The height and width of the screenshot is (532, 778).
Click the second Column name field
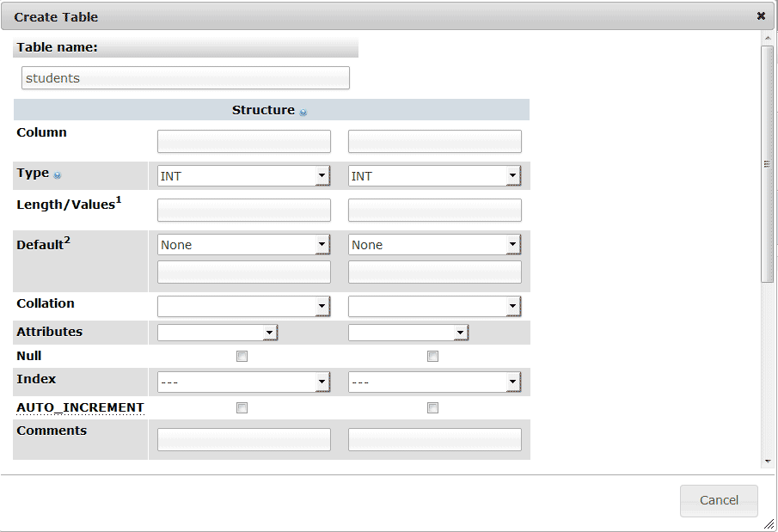tap(435, 142)
